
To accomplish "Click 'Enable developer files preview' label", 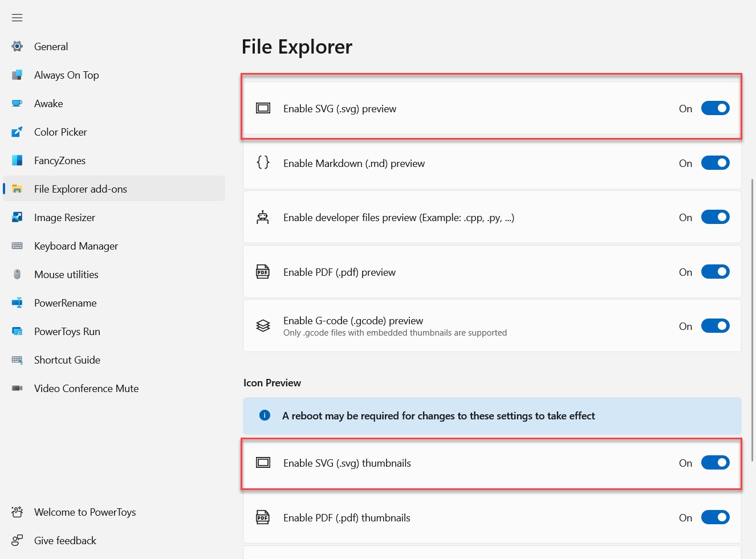I will coord(399,218).
